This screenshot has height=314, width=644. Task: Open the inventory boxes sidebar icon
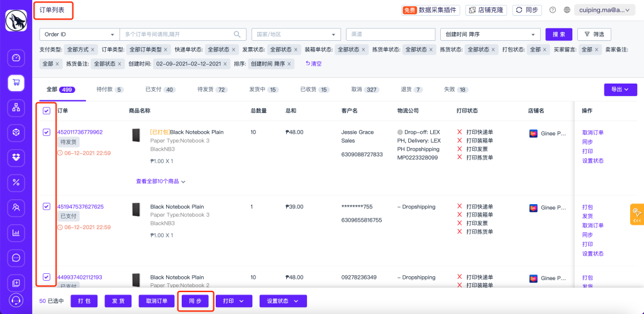16,158
